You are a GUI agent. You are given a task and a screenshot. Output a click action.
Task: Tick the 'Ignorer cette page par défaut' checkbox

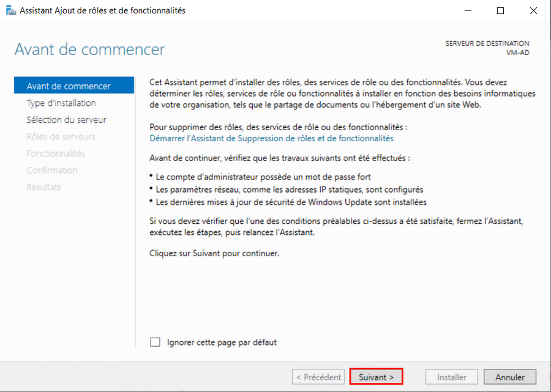click(x=156, y=342)
